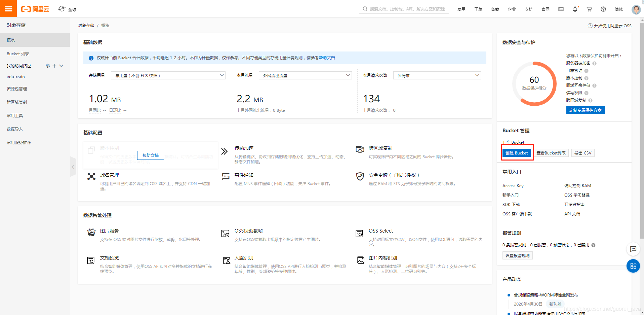
Task: Click the 创建 Bucket button
Action: tap(517, 153)
